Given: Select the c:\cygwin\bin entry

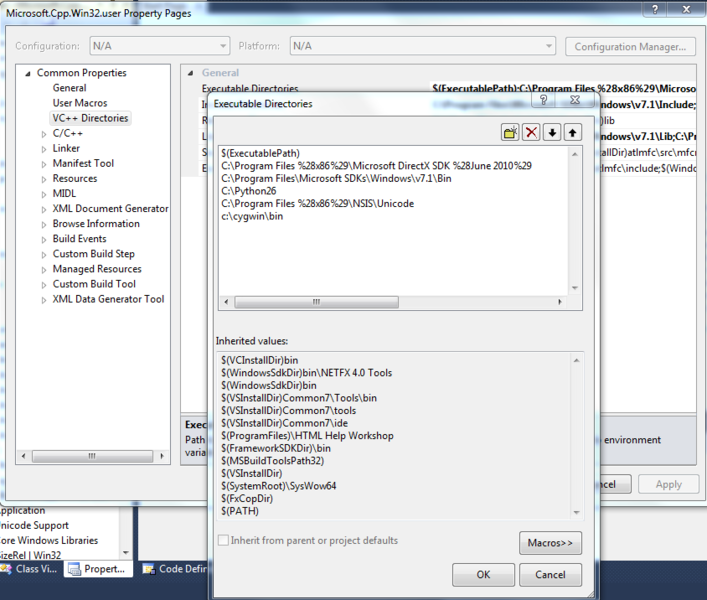Looking at the screenshot, I should [x=252, y=216].
